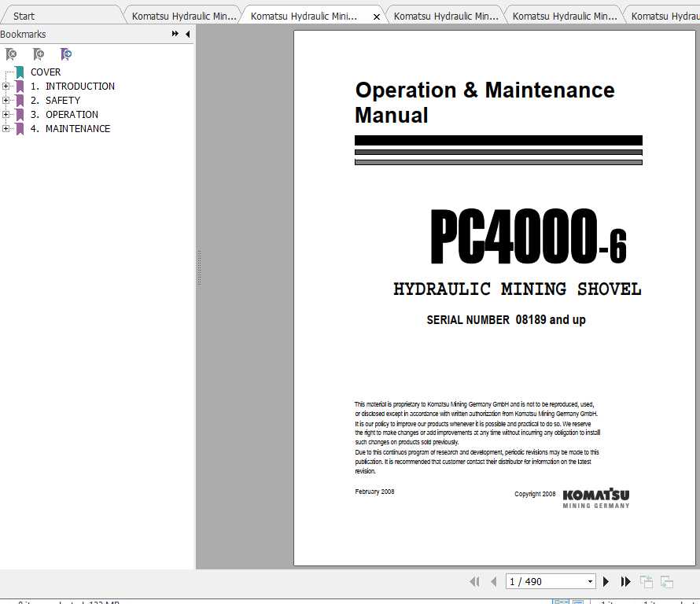
Task: Collapse the Bookmarks panel with left arrow
Action: 187,35
